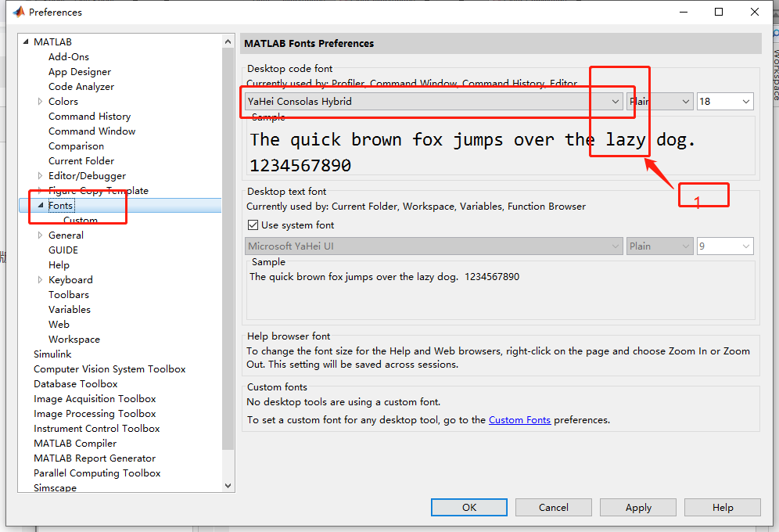The height and width of the screenshot is (532, 779).
Task: Click the tree scrollbar up arrow
Action: pyautogui.click(x=228, y=41)
